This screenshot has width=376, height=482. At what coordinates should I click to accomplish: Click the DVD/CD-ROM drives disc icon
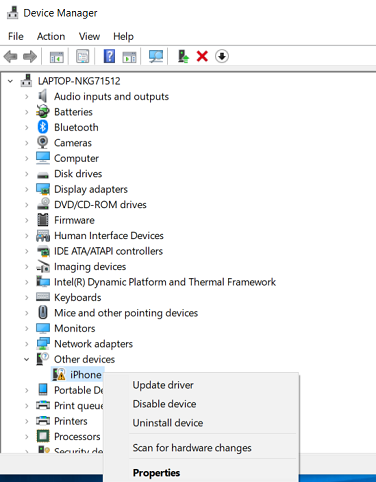[43, 204]
